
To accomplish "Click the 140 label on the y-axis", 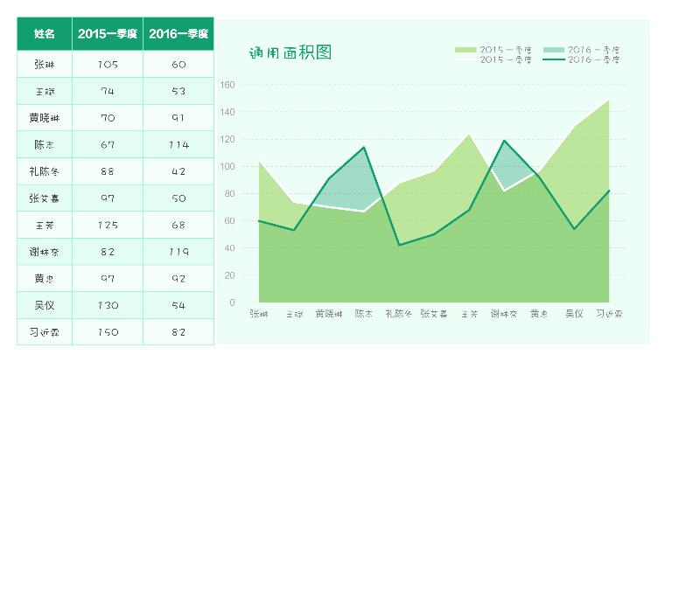I will pos(227,112).
